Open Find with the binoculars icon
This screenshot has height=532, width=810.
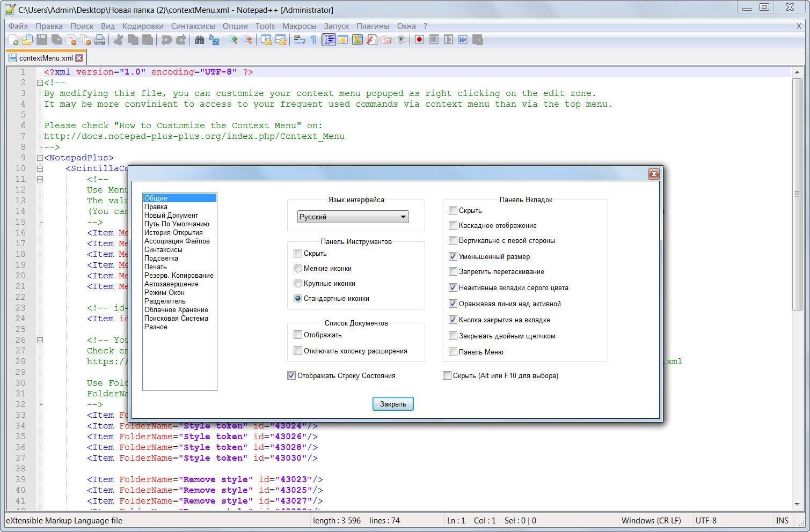(x=199, y=40)
